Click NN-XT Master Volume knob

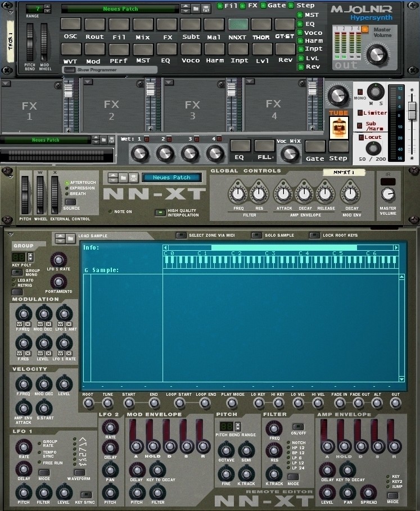388,195
